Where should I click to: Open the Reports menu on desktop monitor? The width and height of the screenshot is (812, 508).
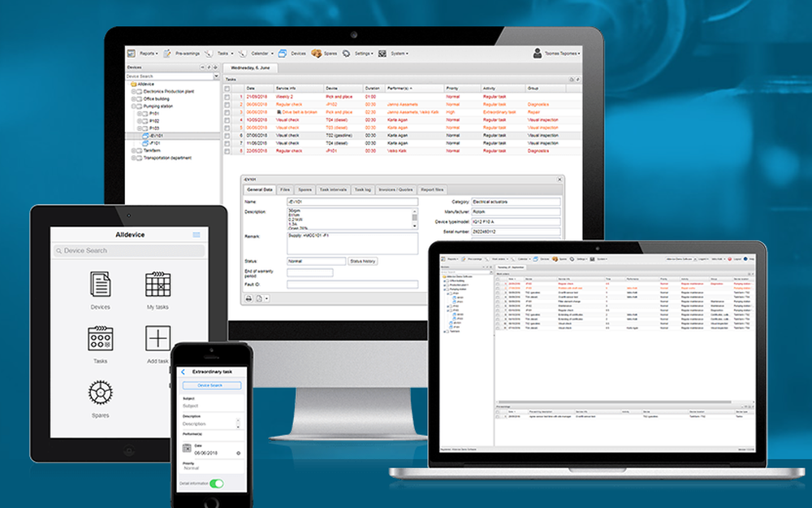149,54
